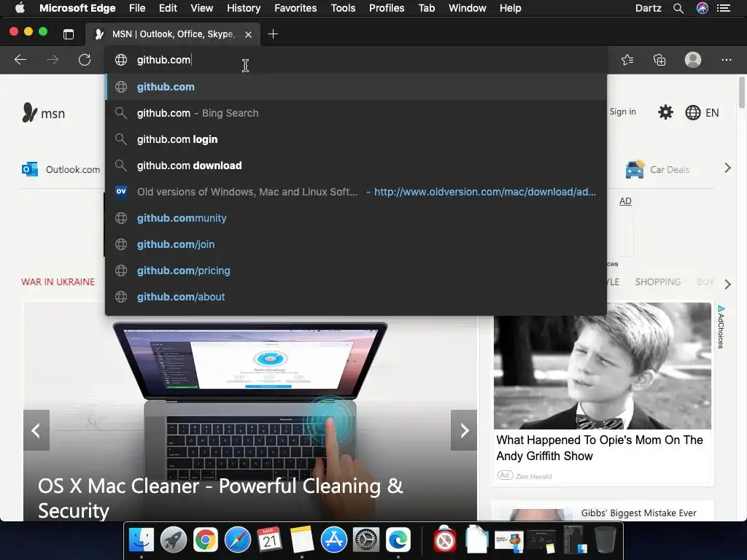Open Launchpad from the Dock
747x560 pixels.
tap(174, 540)
